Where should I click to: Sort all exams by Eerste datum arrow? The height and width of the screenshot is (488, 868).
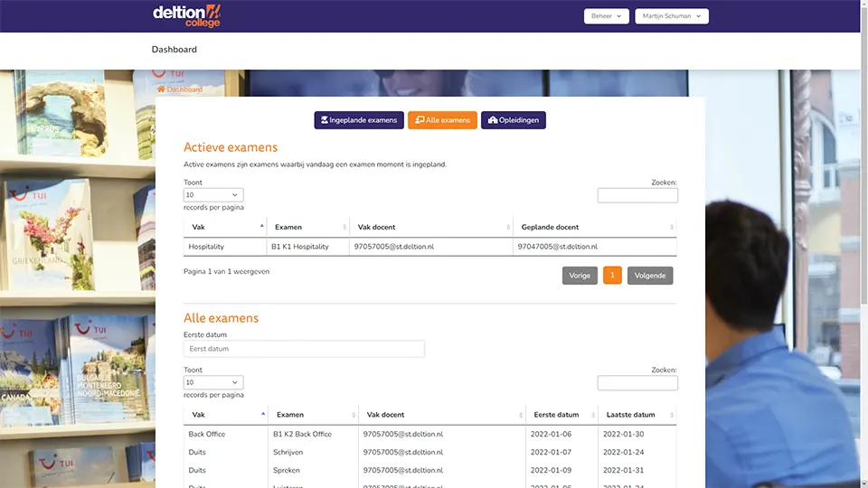593,415
